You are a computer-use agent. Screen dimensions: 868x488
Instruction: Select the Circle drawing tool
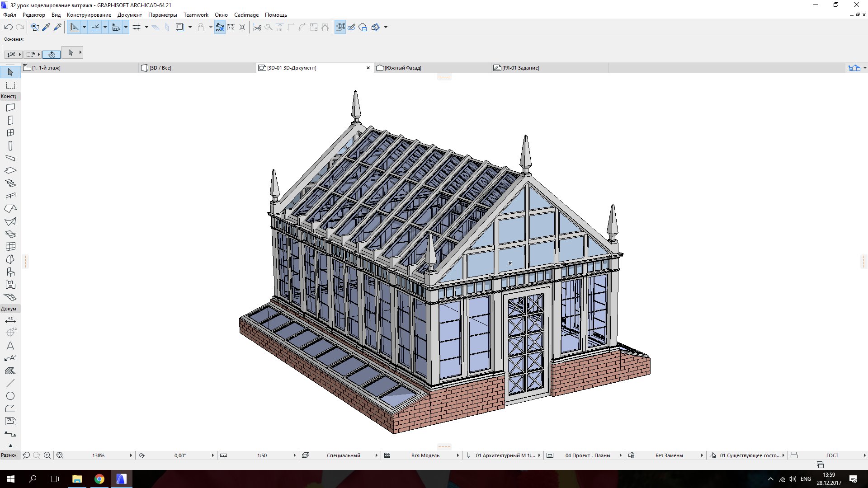point(10,396)
